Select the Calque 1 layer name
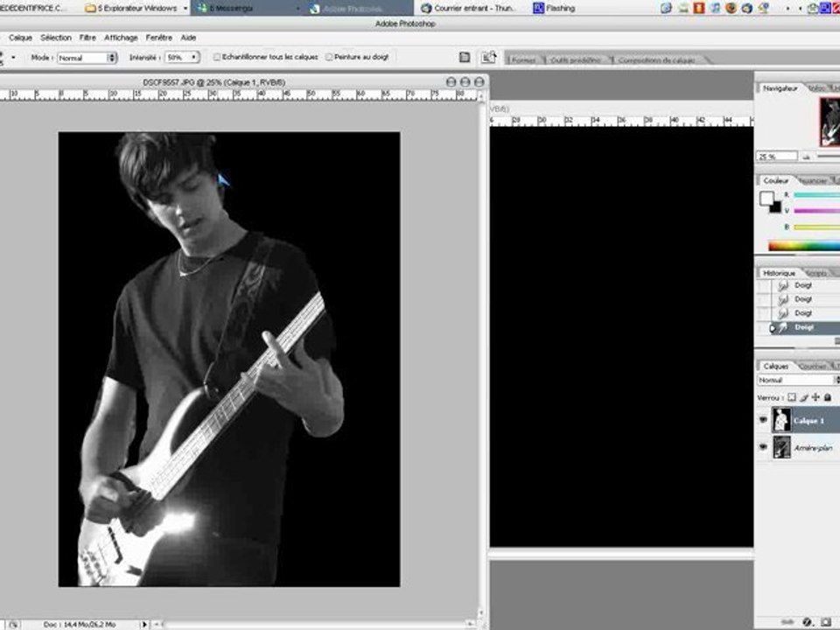This screenshot has height=630, width=840. 808,421
